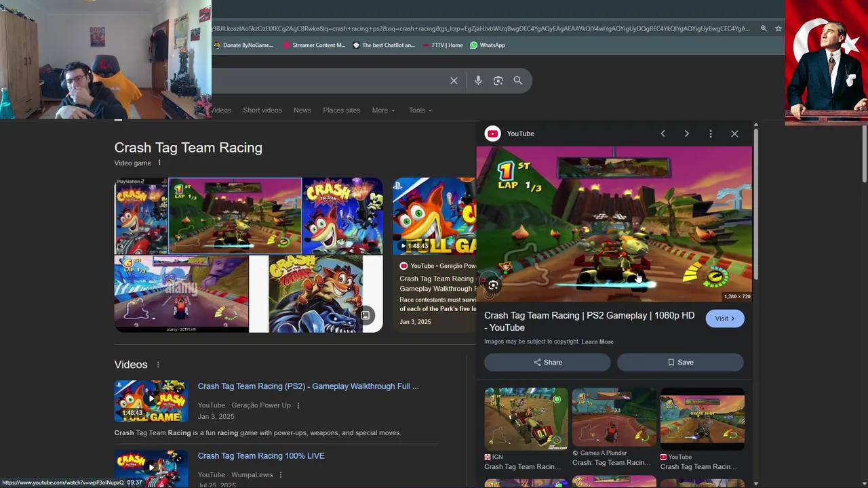
Task: Open options menu beside Videos heading
Action: coord(158,365)
